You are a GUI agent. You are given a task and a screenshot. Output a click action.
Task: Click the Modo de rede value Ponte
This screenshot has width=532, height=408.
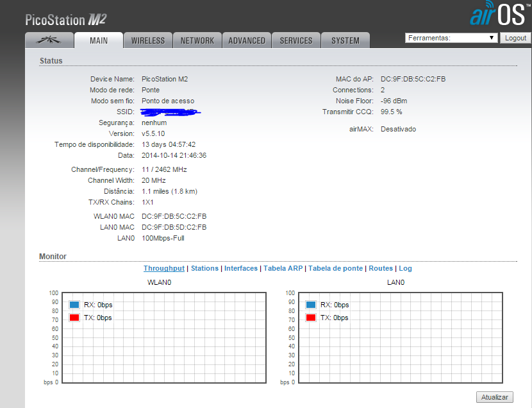pyautogui.click(x=151, y=90)
